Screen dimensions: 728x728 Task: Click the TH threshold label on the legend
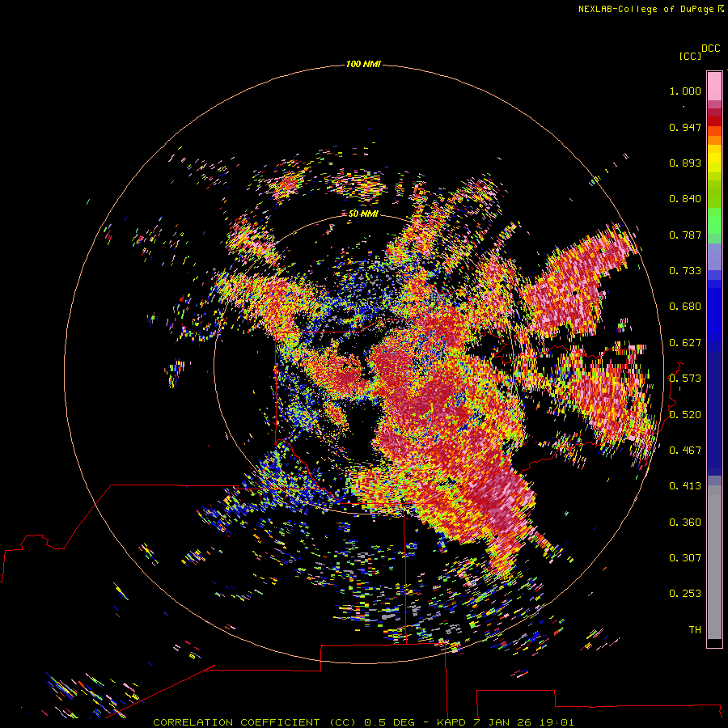point(695,630)
